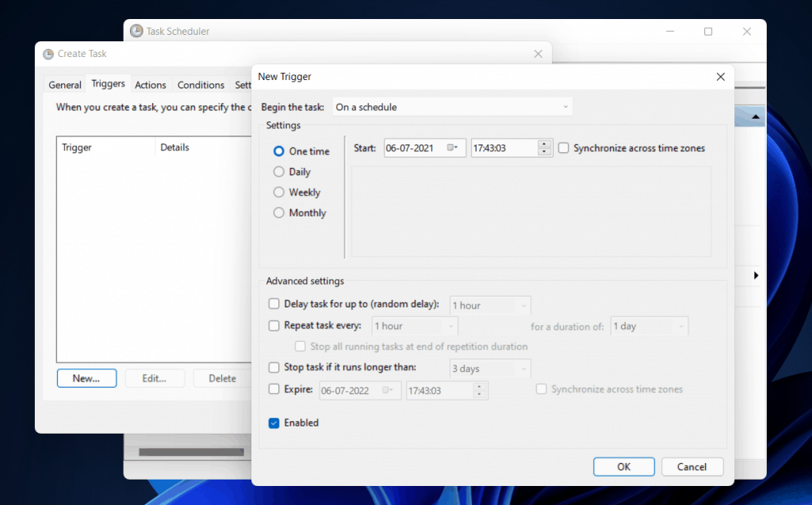Select the Monthly trigger schedule
Viewport: 812px width, 505px height.
tap(278, 212)
